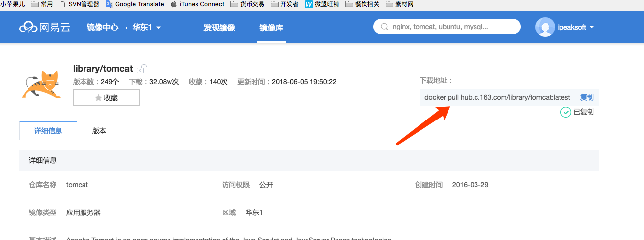The width and height of the screenshot is (644, 240).
Task: Open the 微盟旺铺 bookmark
Action: tap(322, 4)
